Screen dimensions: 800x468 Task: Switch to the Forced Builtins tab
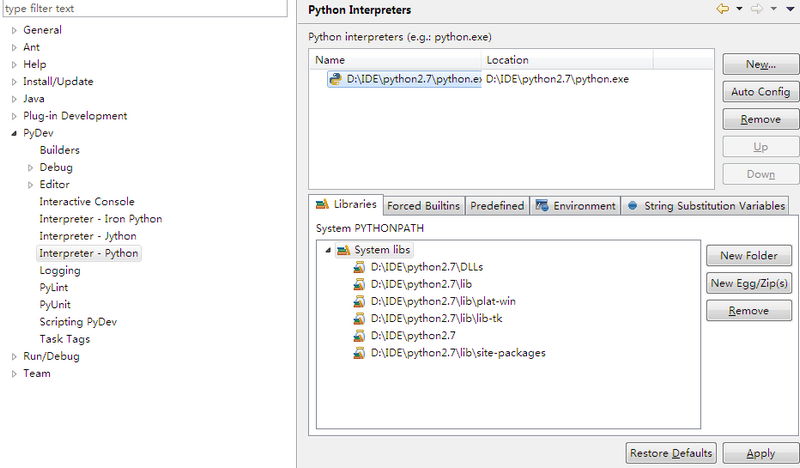[424, 206]
